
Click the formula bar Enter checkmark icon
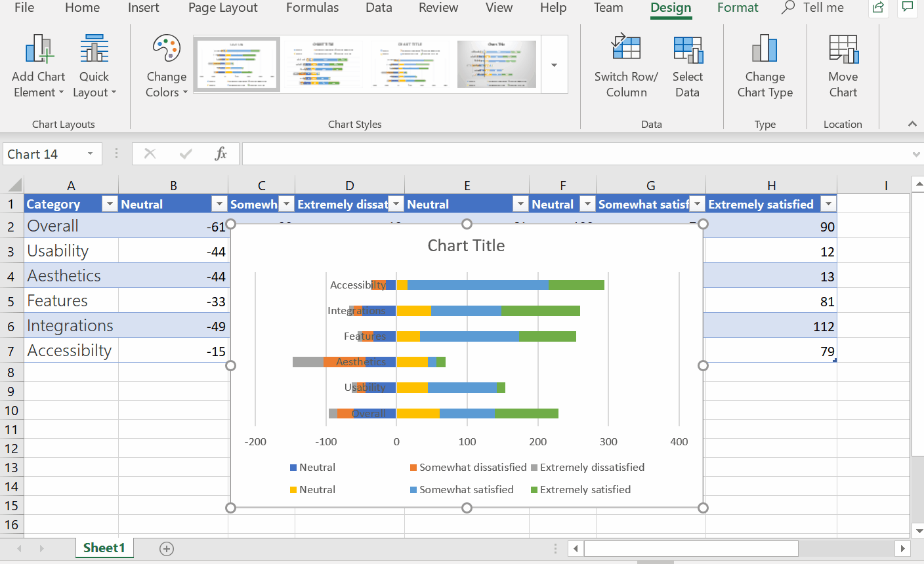pos(186,153)
